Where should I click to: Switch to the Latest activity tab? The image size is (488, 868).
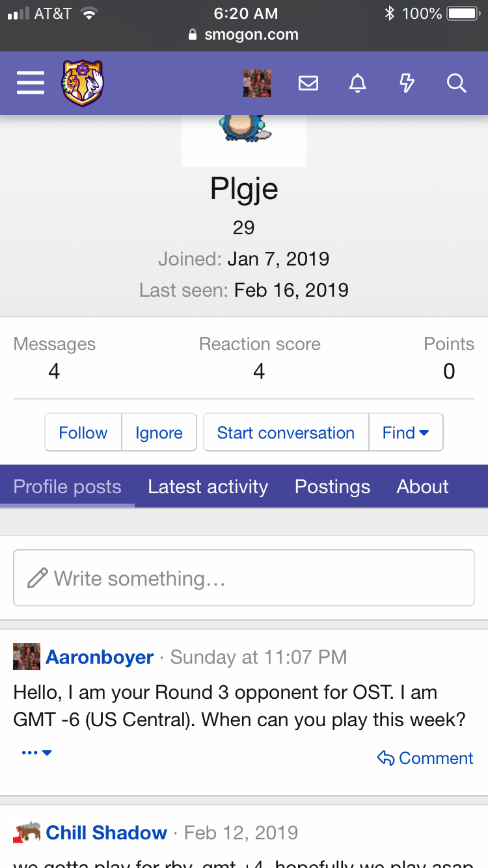click(x=208, y=487)
